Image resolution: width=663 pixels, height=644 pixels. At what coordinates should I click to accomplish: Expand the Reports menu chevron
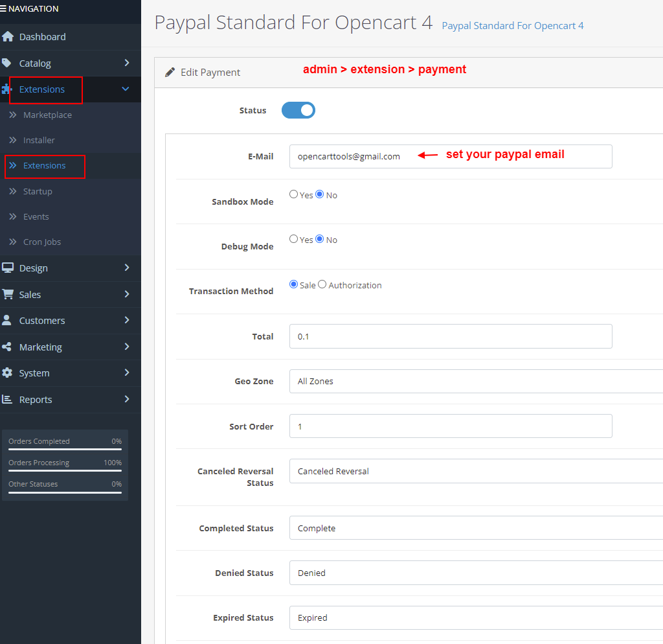[x=126, y=399]
